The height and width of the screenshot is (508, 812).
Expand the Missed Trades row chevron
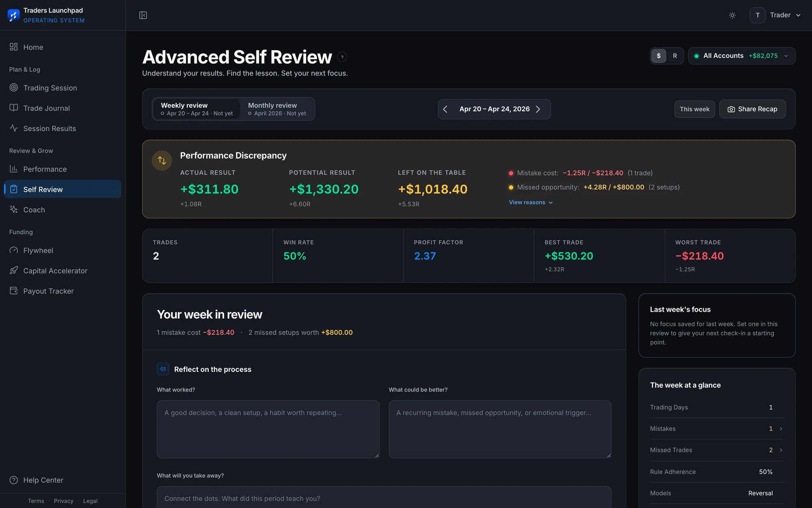[x=781, y=450]
